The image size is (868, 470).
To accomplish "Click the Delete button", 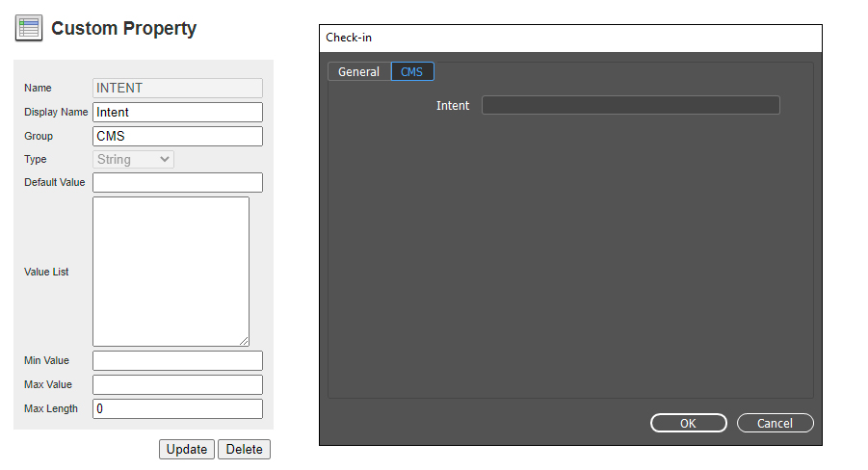I will 244,450.
